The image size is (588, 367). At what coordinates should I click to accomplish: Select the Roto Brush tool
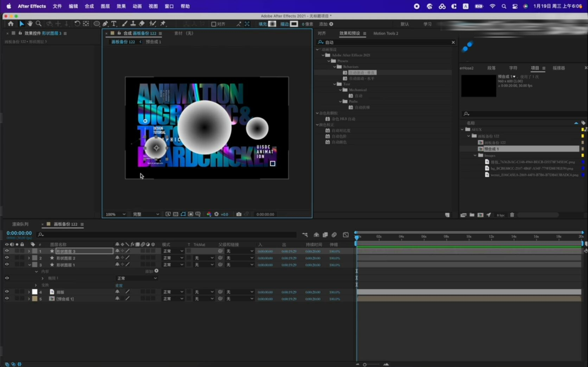(153, 24)
